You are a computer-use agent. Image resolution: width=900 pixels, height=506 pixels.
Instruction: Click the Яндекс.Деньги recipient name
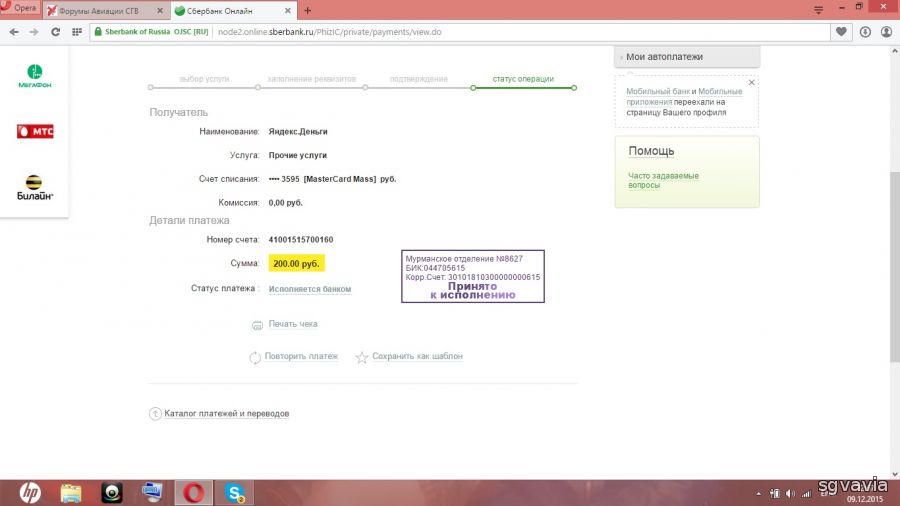pos(298,132)
